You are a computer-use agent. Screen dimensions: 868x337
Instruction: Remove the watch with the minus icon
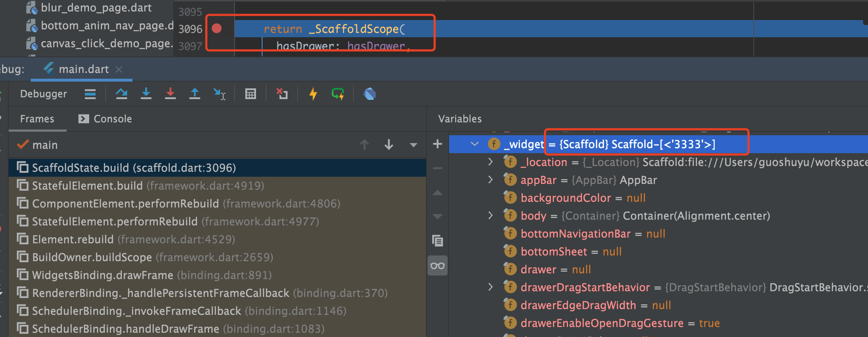438,168
